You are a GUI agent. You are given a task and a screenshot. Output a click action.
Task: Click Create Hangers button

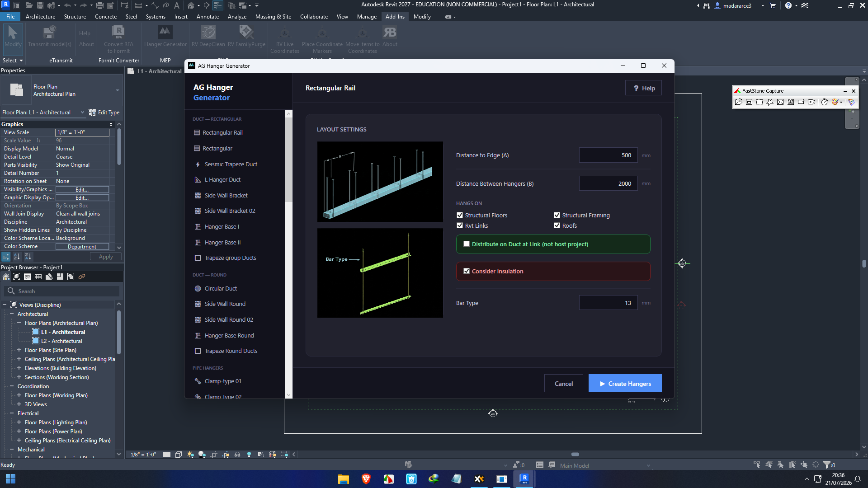625,384
